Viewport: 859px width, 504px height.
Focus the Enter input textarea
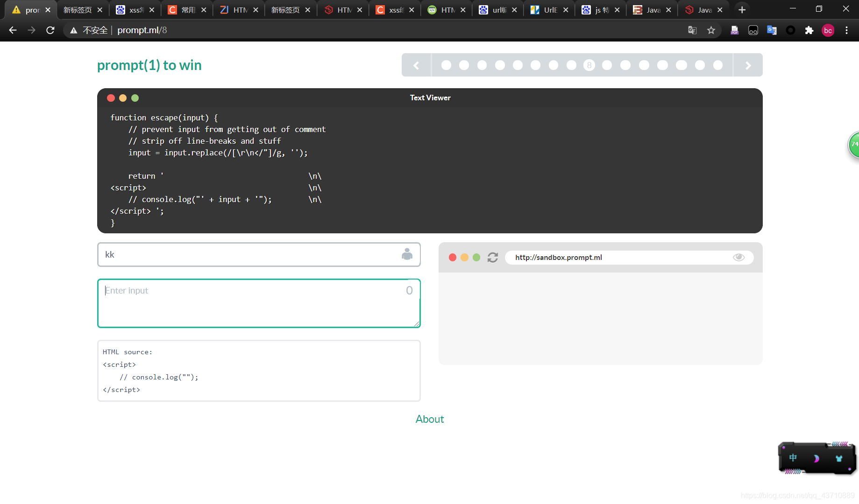click(x=259, y=303)
